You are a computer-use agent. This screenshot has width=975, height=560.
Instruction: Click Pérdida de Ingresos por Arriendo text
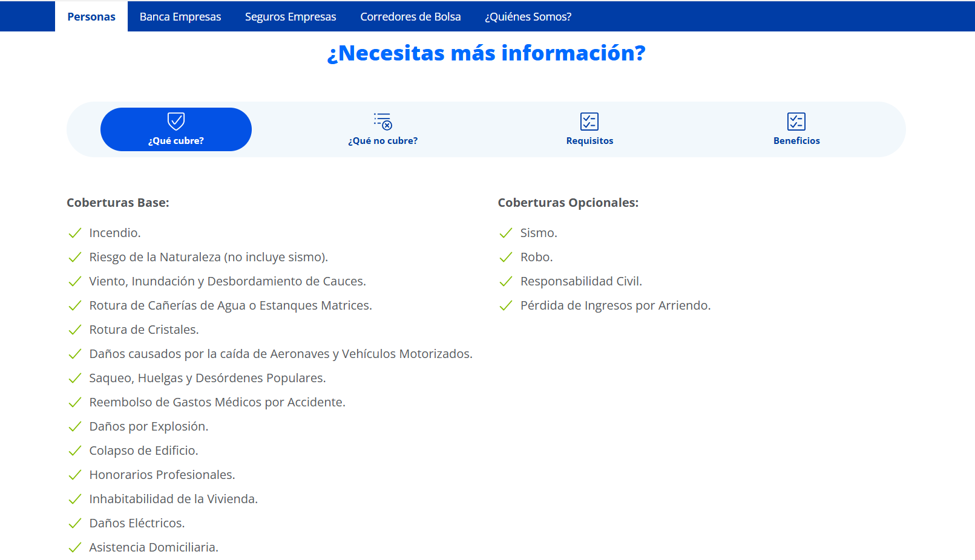coord(616,305)
